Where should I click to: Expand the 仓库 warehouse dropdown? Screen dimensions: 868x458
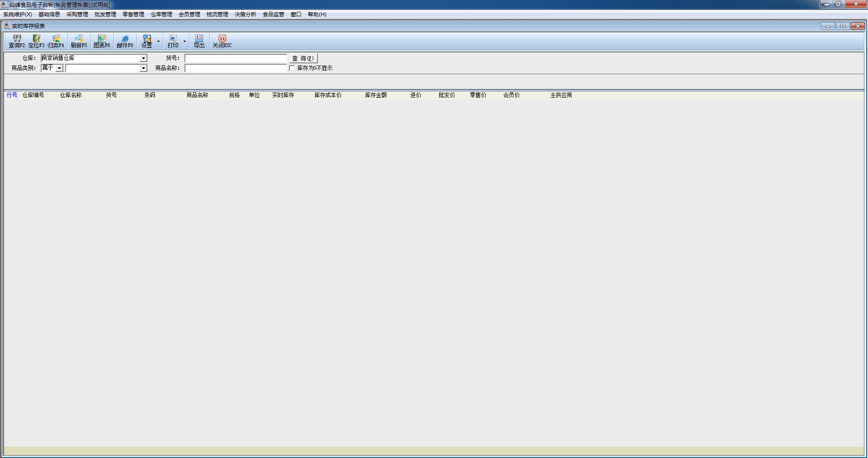coord(143,58)
